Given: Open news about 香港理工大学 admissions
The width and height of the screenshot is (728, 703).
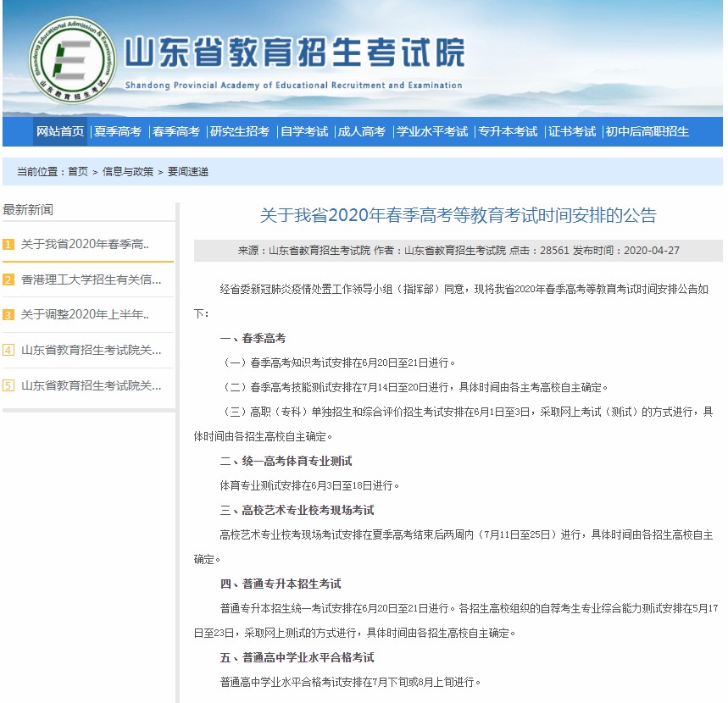Looking at the screenshot, I should (x=87, y=281).
